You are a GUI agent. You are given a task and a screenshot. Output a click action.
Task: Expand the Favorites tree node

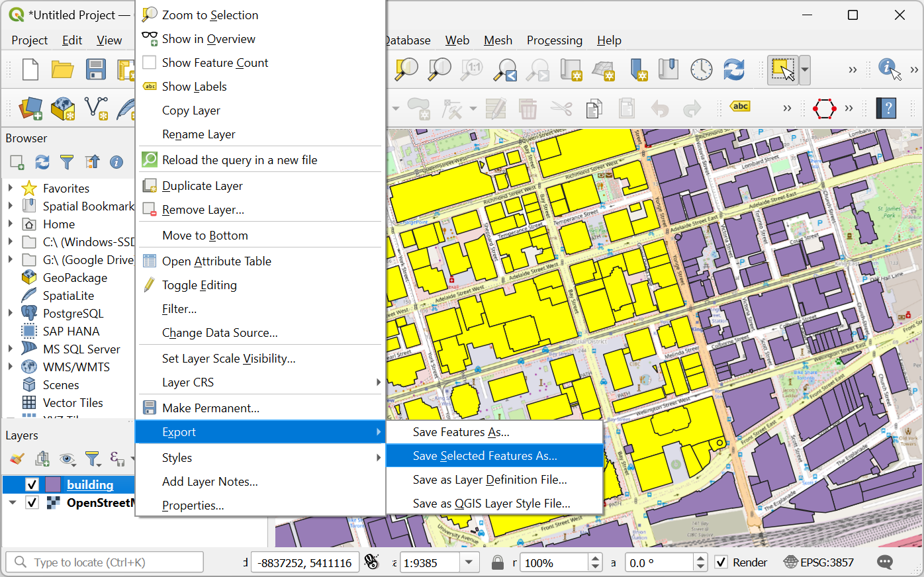[11, 189]
